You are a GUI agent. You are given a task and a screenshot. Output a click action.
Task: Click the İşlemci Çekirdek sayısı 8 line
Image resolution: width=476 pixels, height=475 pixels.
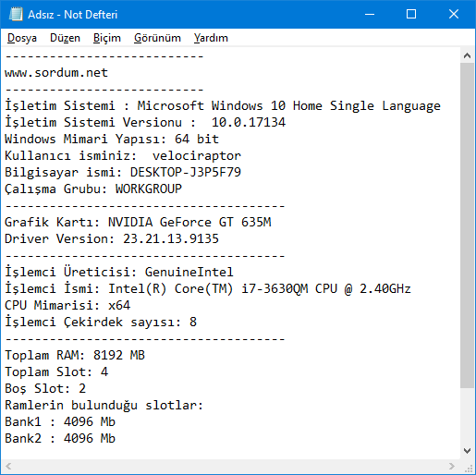[101, 323]
